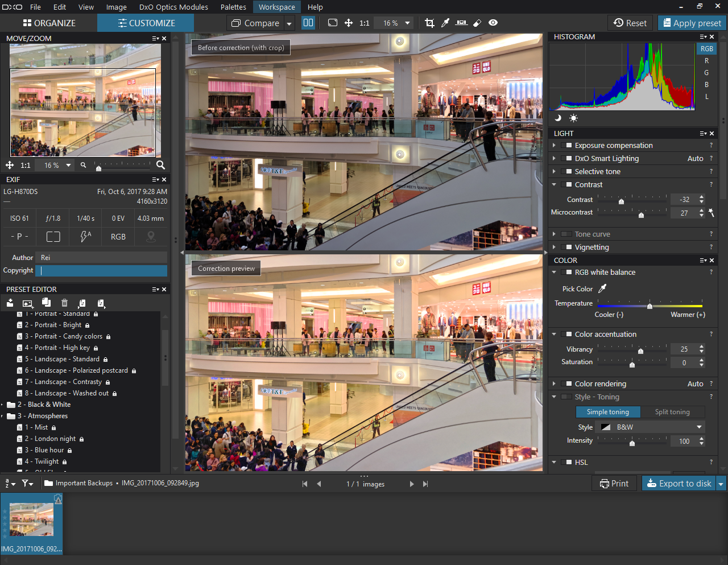Go to the next image
This screenshot has width=728, height=565.
tap(412, 484)
